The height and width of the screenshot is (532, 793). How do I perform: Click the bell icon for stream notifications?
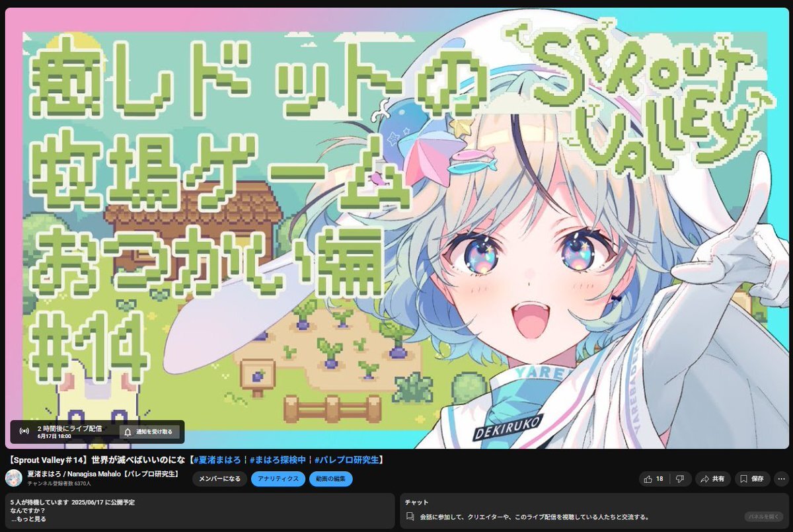(x=128, y=432)
